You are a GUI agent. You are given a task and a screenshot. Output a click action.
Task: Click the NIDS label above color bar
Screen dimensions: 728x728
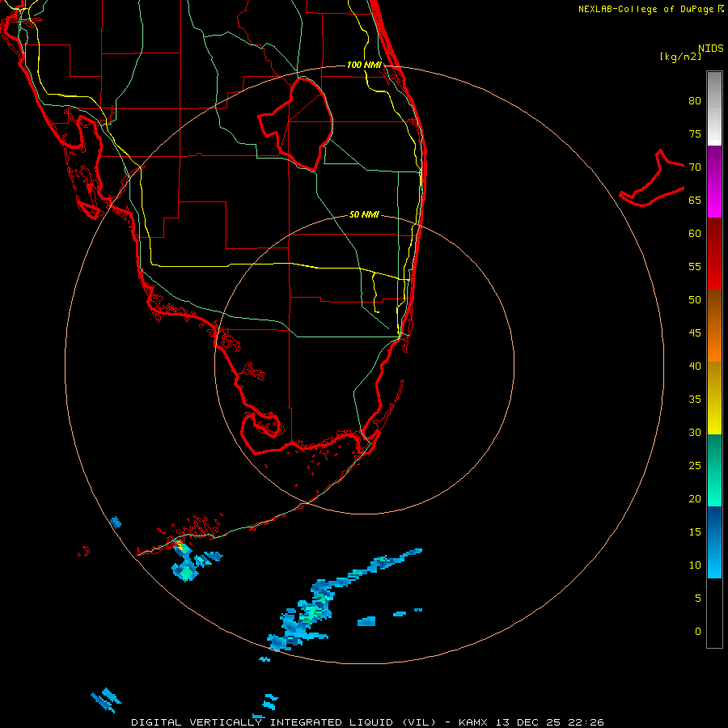[711, 49]
